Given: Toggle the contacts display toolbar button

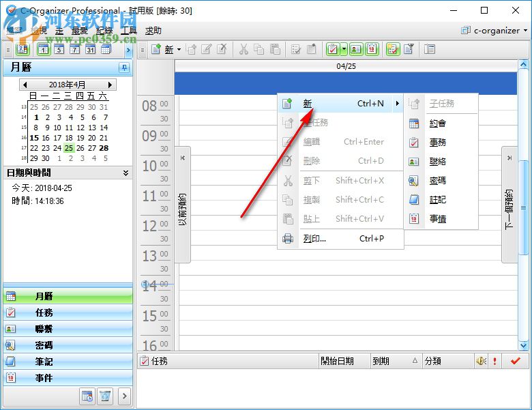Looking at the screenshot, I should pos(355,50).
